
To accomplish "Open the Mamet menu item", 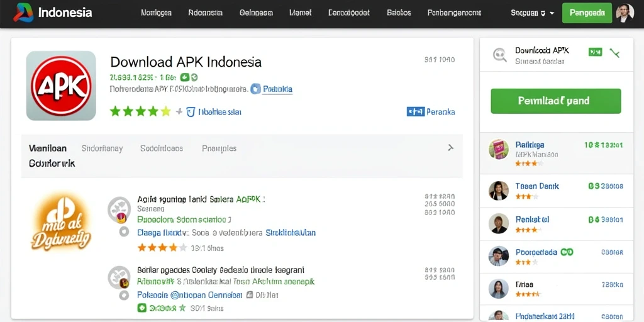I will 300,13.
